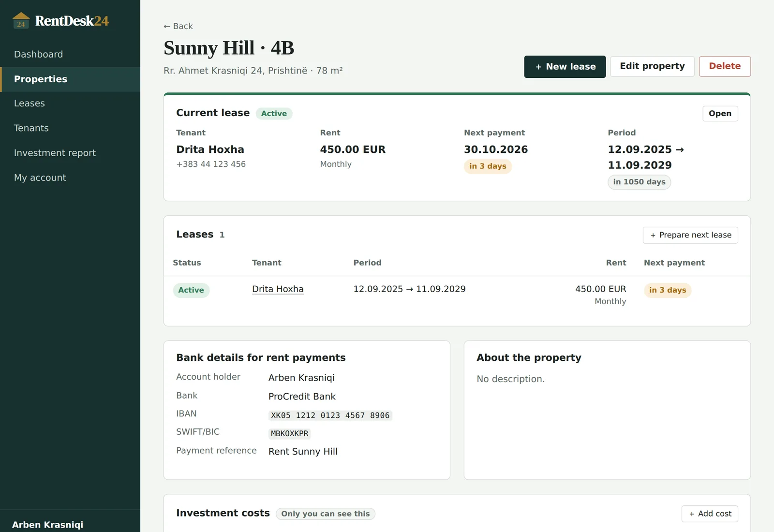This screenshot has width=774, height=532.
Task: Click the Sunny Hill · 4B page title
Action: [229, 48]
